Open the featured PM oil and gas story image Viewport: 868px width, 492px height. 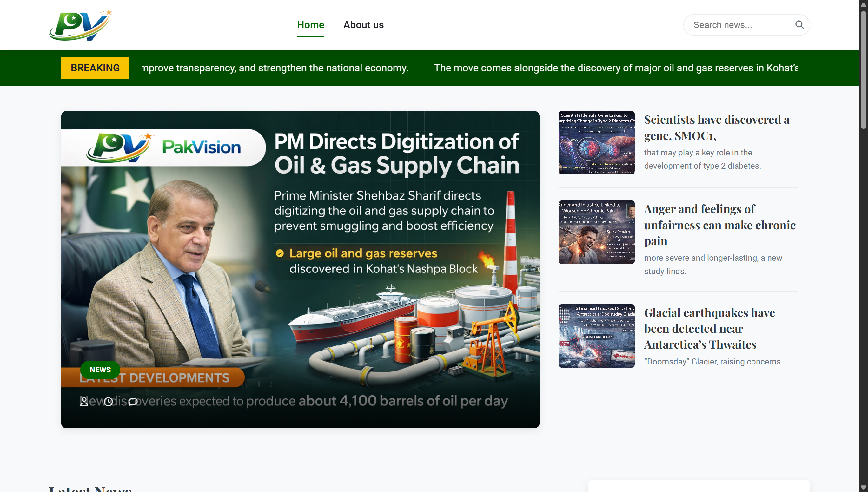pos(300,269)
